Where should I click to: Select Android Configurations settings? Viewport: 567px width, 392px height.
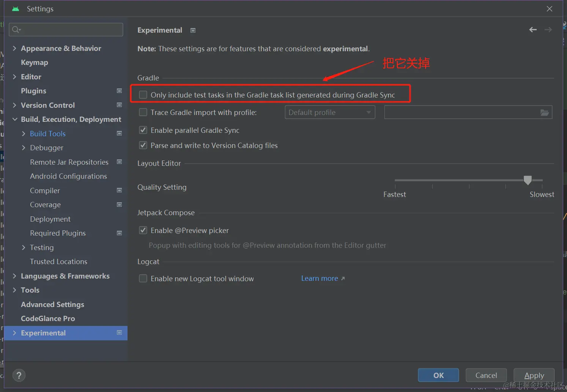(68, 176)
